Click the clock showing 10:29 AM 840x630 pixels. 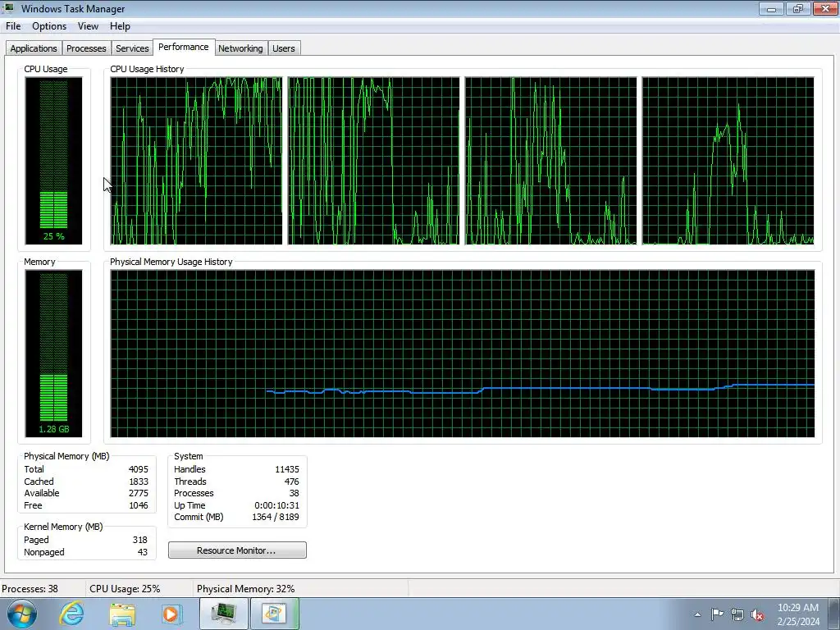click(x=798, y=608)
